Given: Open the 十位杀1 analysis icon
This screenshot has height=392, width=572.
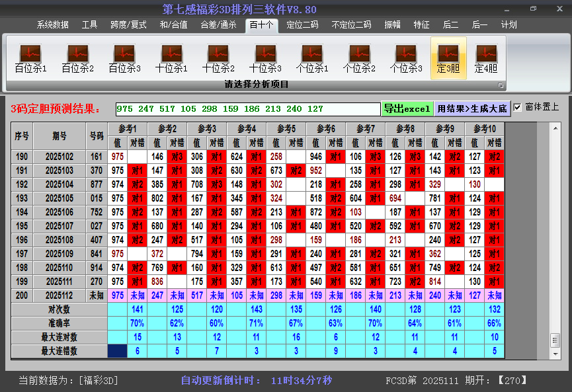Looking at the screenshot, I should (171, 59).
